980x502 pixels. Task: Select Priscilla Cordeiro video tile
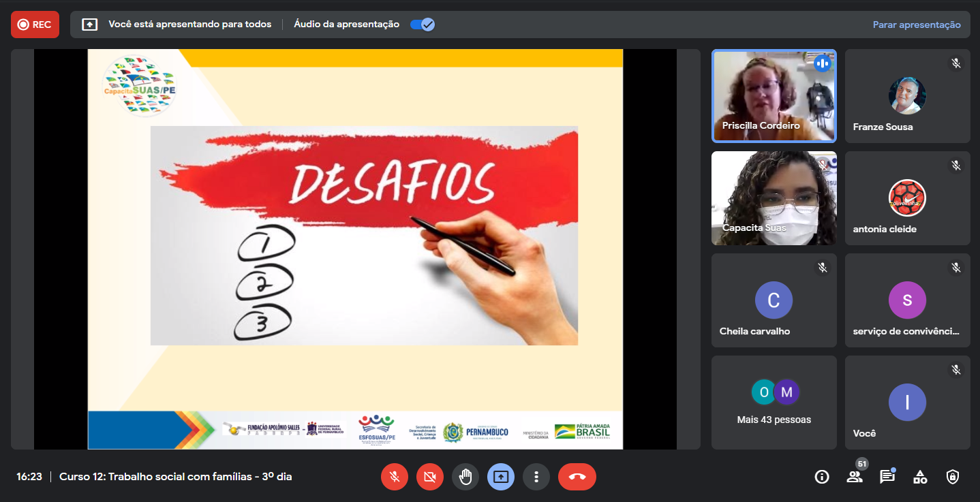tap(774, 95)
